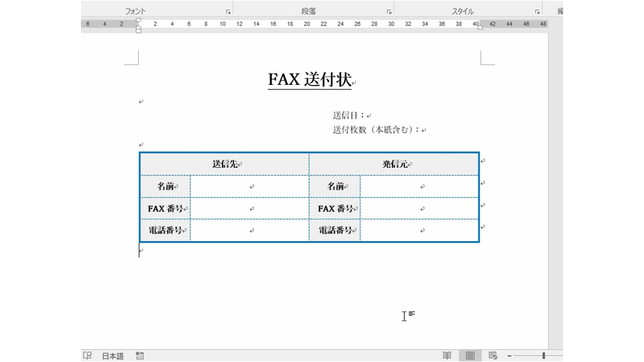The width and height of the screenshot is (644, 362).
Task: Click the empty cell beside left 名前
Action: pyautogui.click(x=250, y=186)
